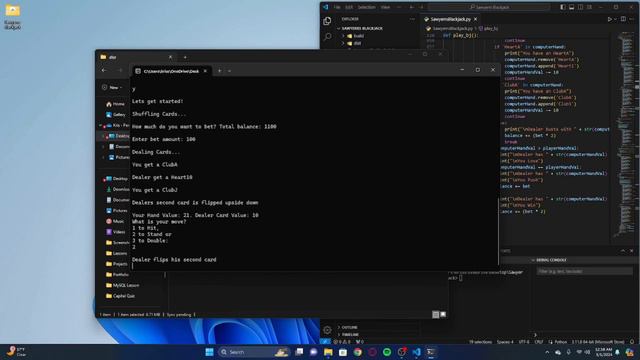Image resolution: width=640 pixels, height=360 pixels.
Task: Show hidden system tray icons chevron
Action: point(547,352)
